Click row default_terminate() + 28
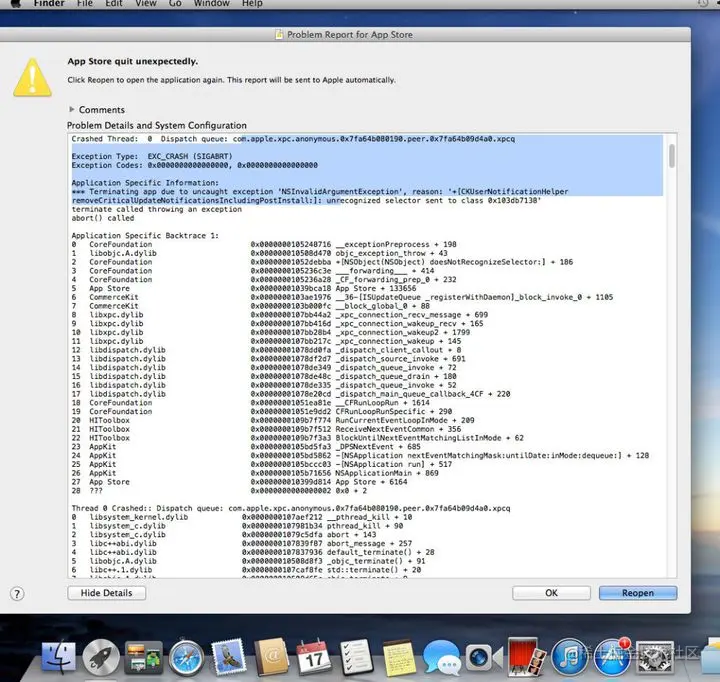 (x=253, y=552)
